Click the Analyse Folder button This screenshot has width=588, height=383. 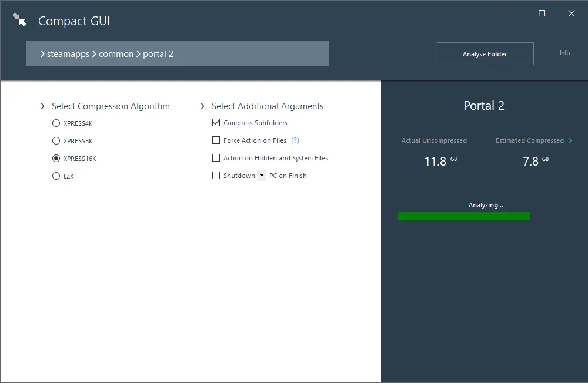click(485, 53)
